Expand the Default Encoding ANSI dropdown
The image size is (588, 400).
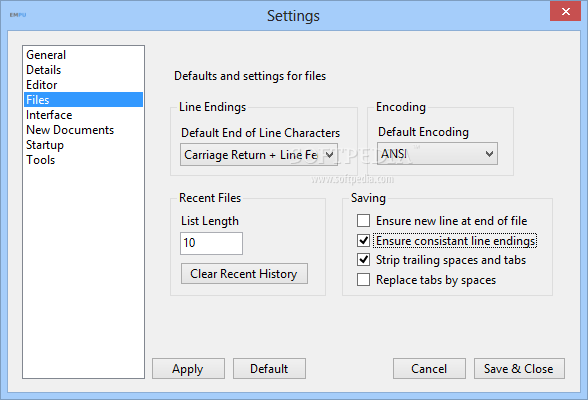coord(437,153)
